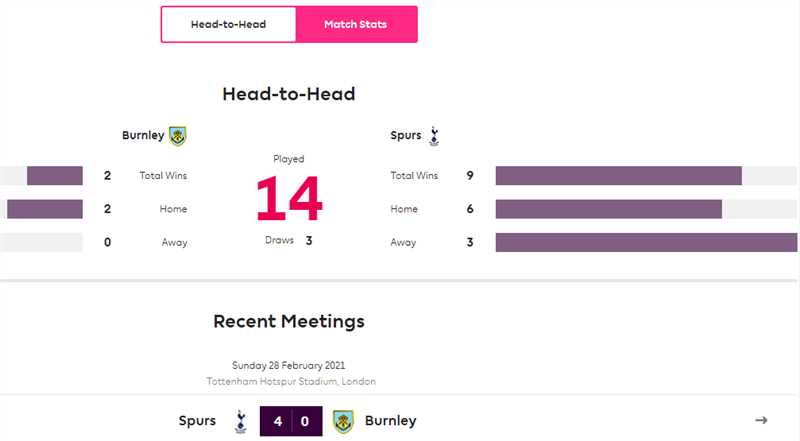Click the Spurs Home wins bar
The height and width of the screenshot is (441, 800).
point(608,209)
